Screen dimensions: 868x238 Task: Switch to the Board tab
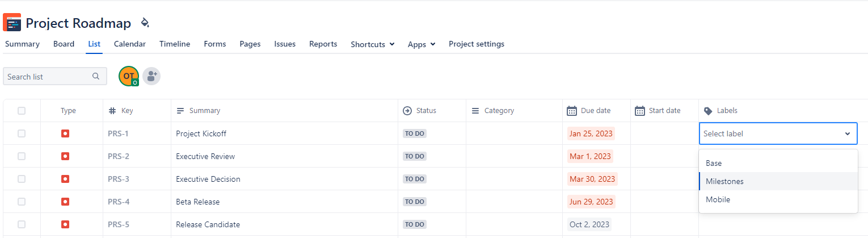click(x=64, y=44)
